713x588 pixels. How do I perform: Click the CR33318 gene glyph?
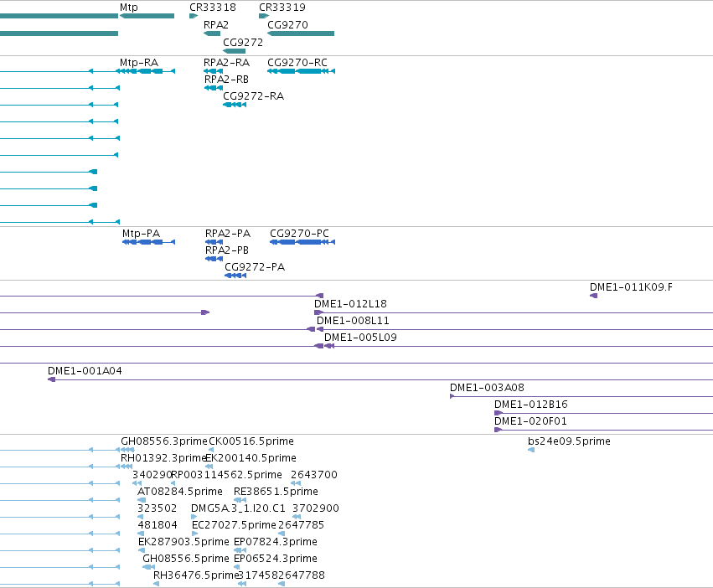194,16
